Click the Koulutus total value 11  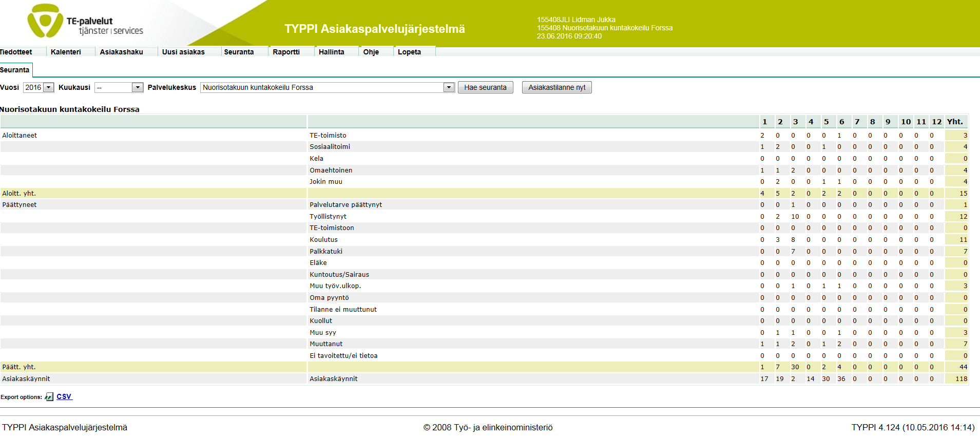[963, 240]
